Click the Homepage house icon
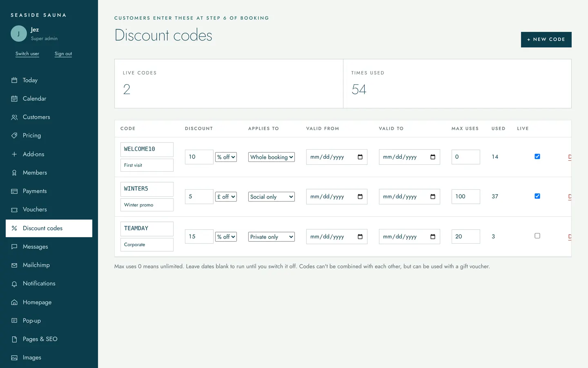Viewport: 588px width, 368px height. point(14,302)
